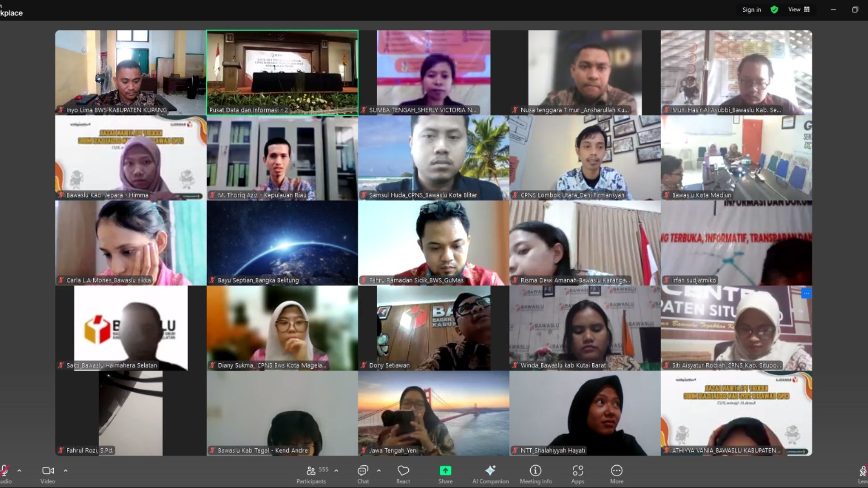Open AI Companion
Viewport: 868px width, 488px height.
click(491, 474)
